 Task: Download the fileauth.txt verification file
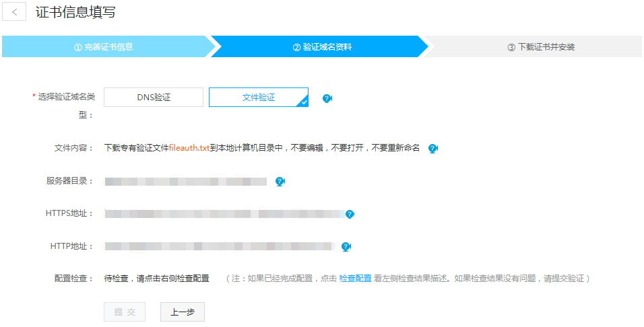coord(189,148)
